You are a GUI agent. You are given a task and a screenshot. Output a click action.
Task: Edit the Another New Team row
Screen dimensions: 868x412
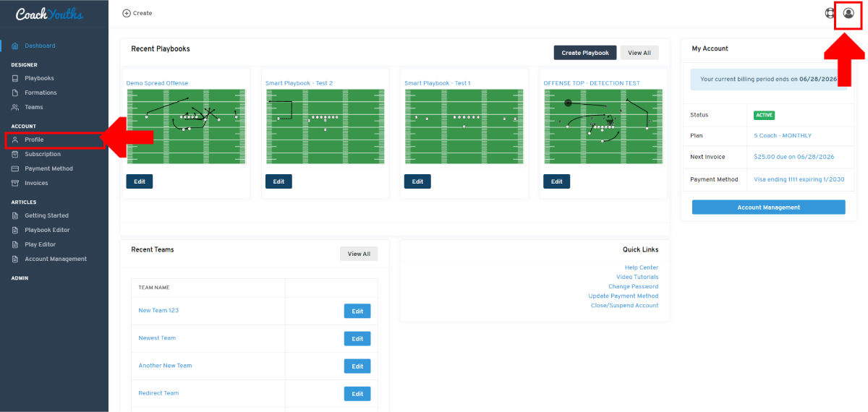click(x=357, y=366)
